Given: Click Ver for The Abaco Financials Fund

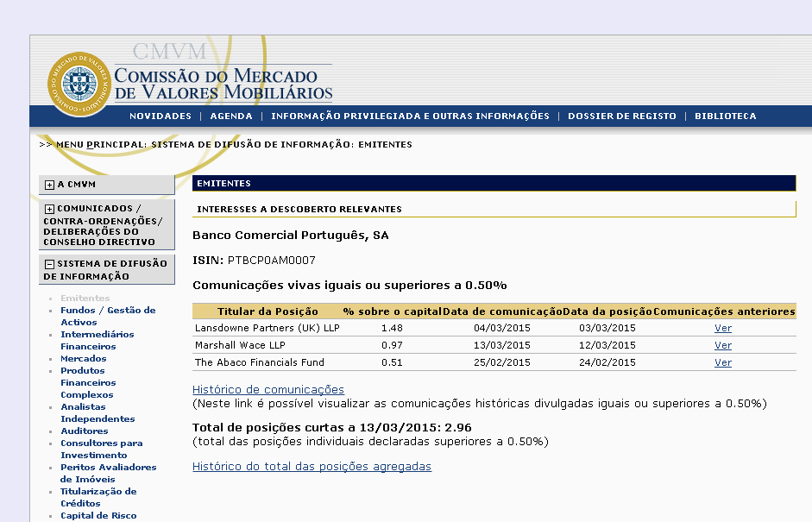Looking at the screenshot, I should tap(723, 362).
